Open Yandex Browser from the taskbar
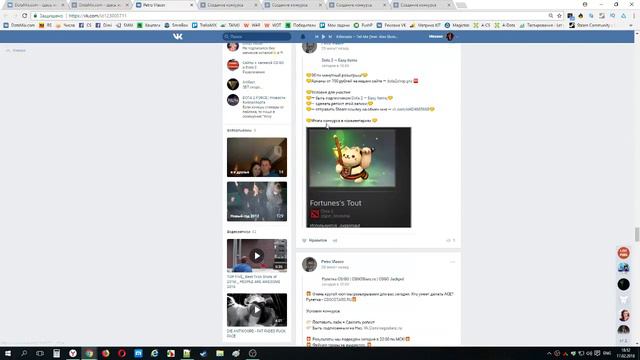The image size is (640, 360). pos(73,353)
